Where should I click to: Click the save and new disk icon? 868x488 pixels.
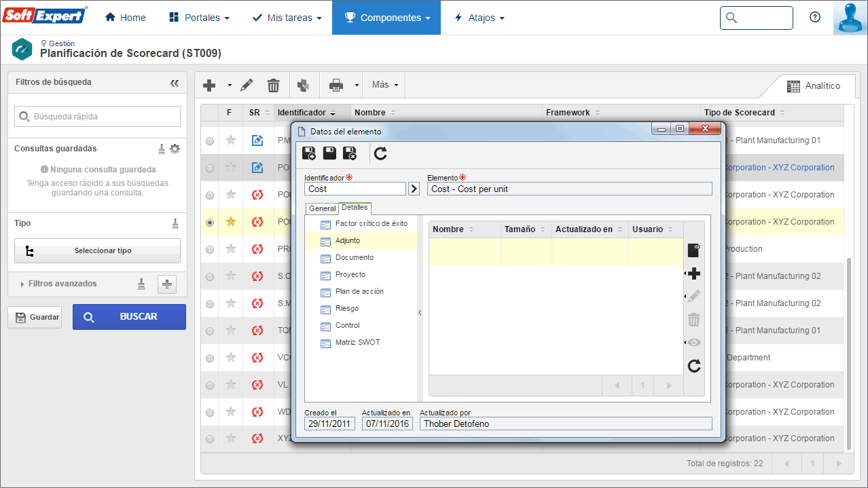pyautogui.click(x=309, y=153)
